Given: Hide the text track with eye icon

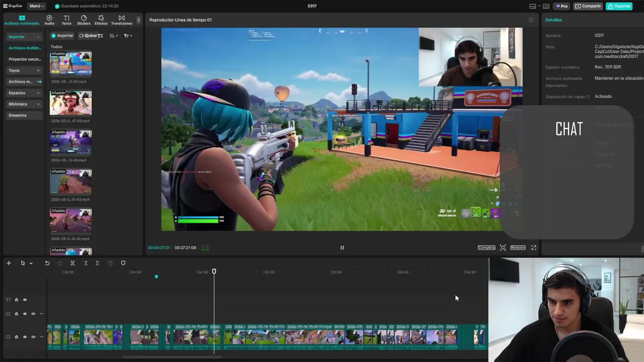Looking at the screenshot, I should (25, 300).
